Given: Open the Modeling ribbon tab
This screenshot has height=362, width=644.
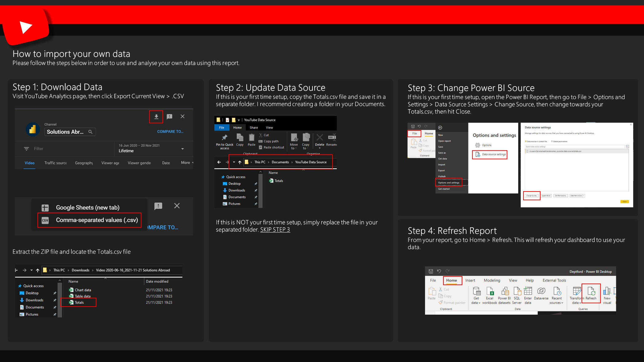Looking at the screenshot, I should (x=492, y=280).
